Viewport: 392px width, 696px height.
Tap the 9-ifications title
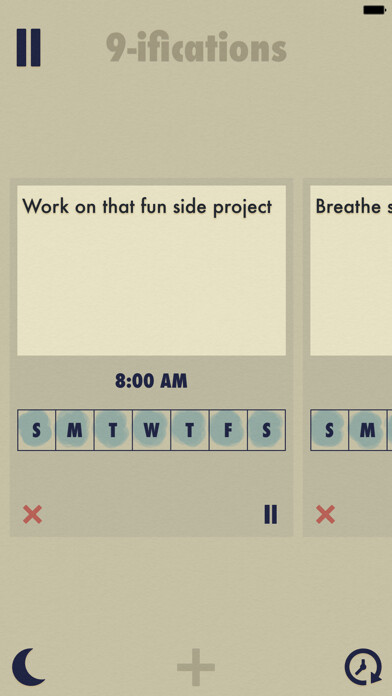tap(196, 47)
